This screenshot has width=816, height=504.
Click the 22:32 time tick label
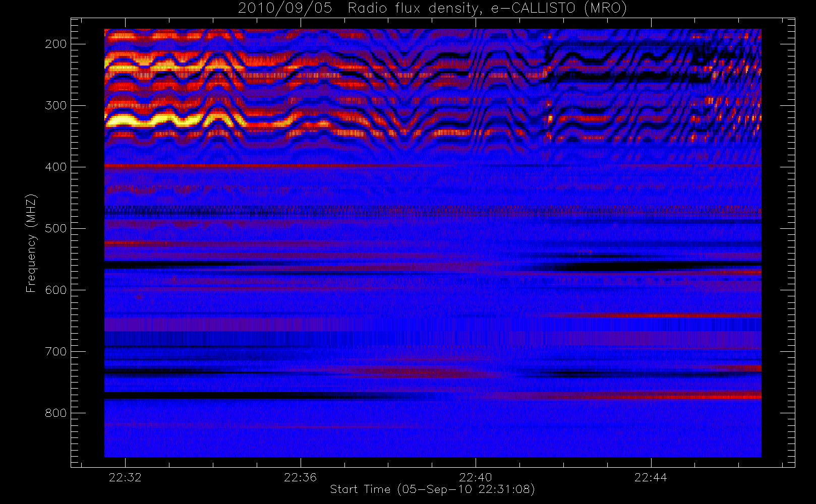tap(125, 477)
